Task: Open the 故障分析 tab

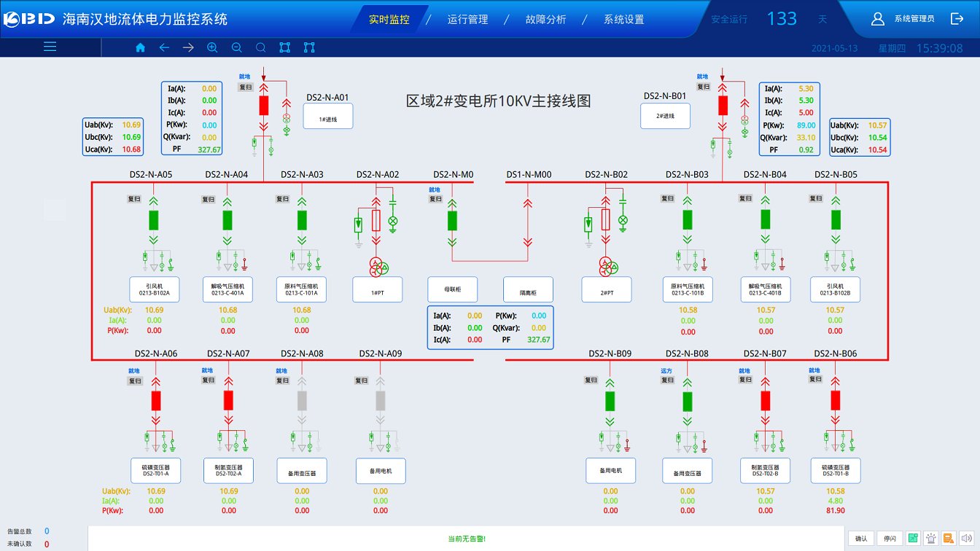Action: [x=545, y=20]
